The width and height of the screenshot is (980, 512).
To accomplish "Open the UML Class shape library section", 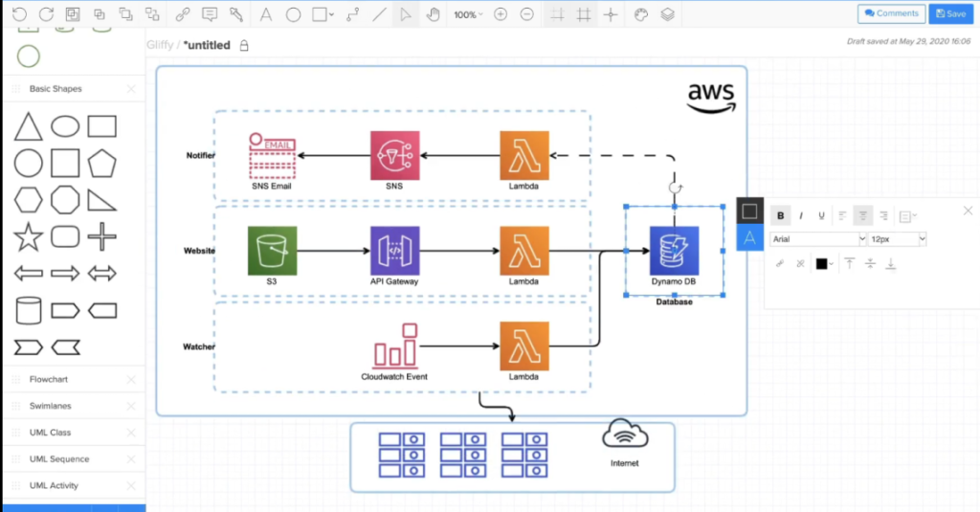I will (x=50, y=433).
